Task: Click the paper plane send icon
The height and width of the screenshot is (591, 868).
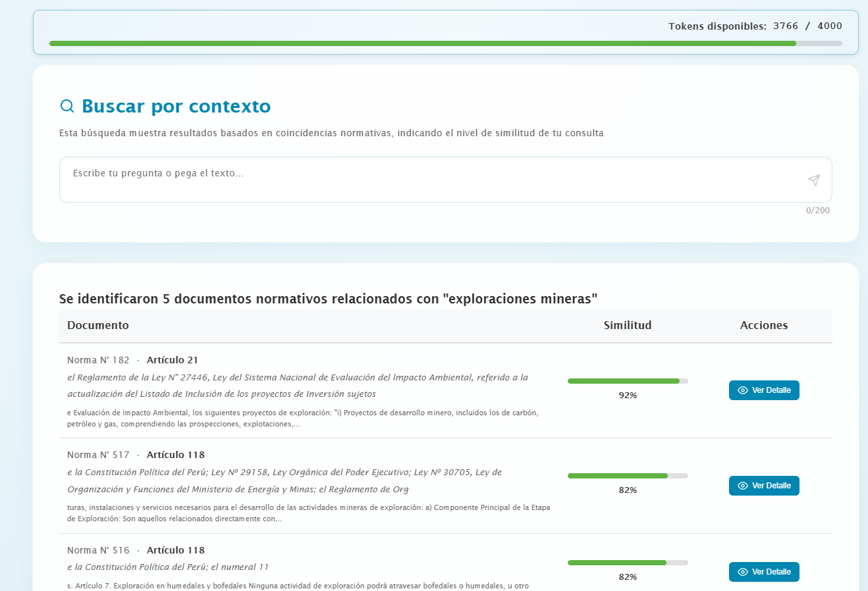Action: coord(814,180)
